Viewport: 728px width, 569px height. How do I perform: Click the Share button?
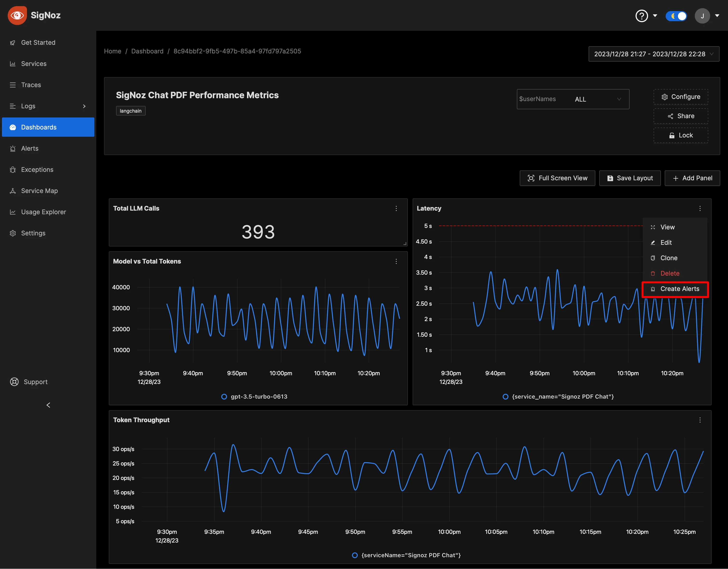coord(681,116)
